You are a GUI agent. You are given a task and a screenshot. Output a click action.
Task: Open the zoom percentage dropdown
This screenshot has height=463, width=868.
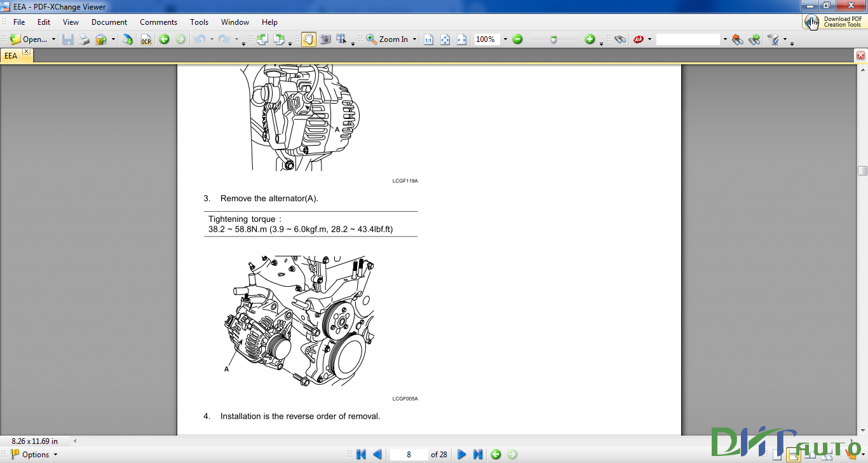505,39
